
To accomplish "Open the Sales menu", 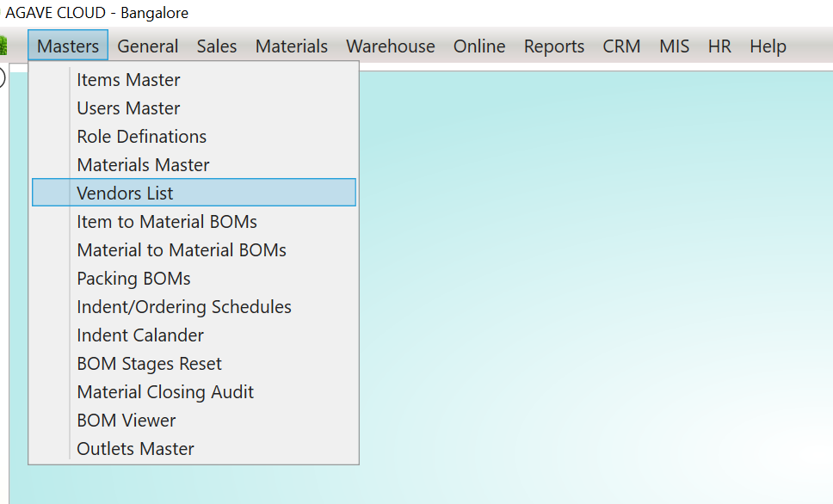I will (x=217, y=46).
